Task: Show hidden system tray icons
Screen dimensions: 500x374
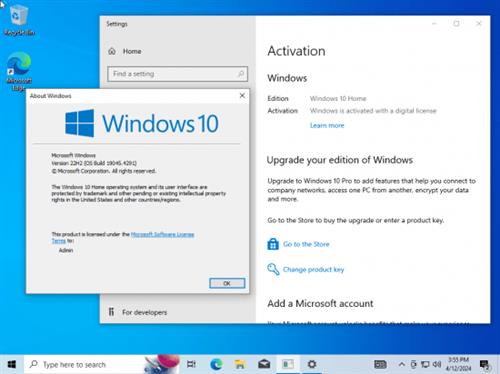Action: click(402, 364)
